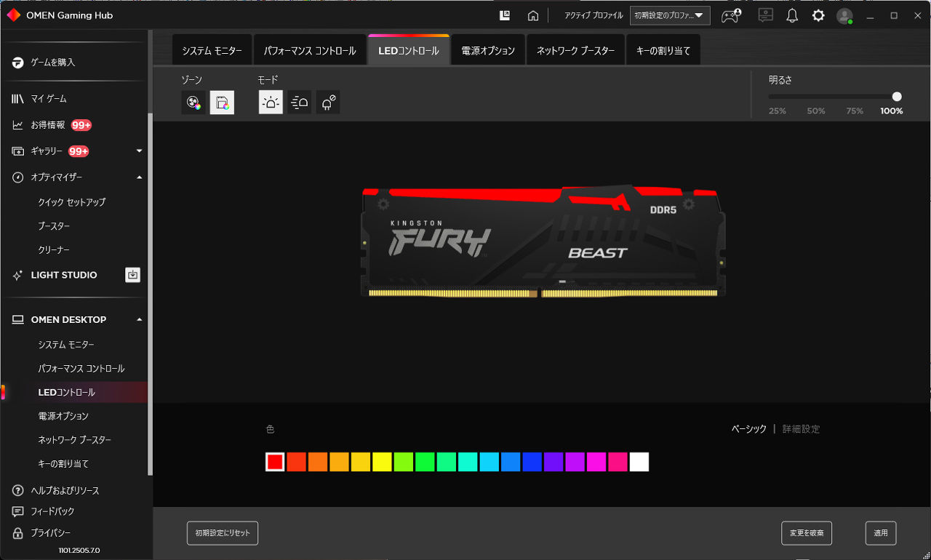
Task: Click the 変更を破棄 button
Action: 807,533
